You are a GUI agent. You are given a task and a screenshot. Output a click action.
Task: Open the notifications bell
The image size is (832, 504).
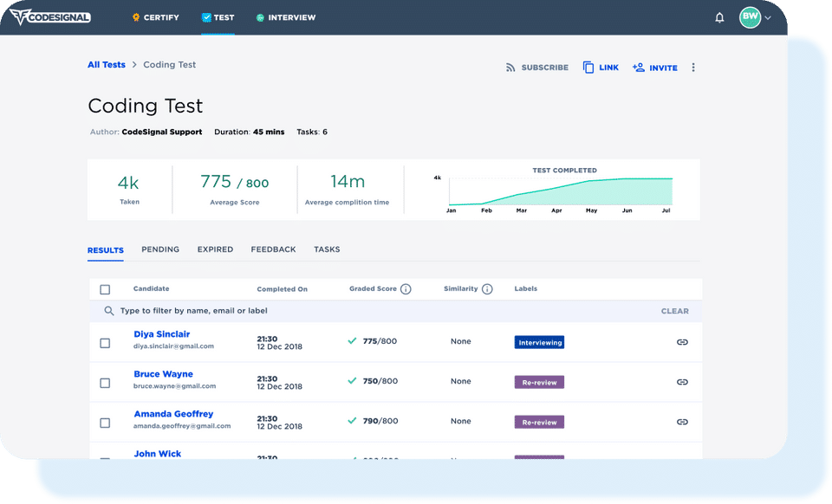pos(719,17)
